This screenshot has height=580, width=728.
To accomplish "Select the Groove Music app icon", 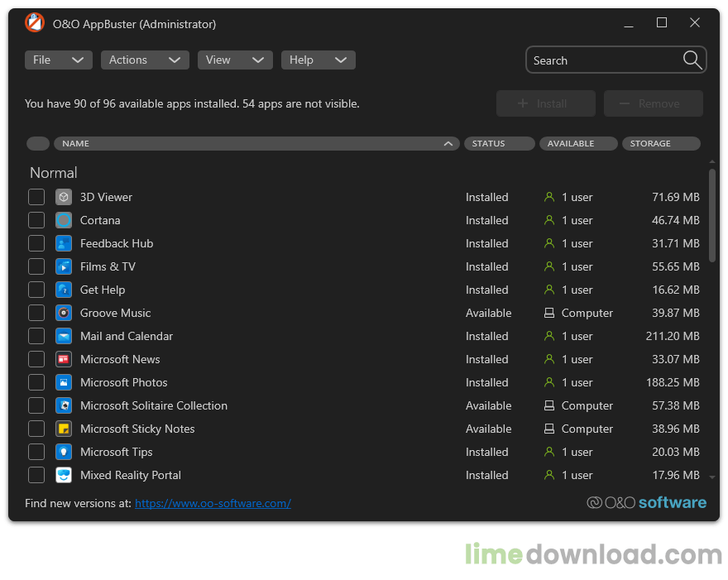I will (x=64, y=313).
